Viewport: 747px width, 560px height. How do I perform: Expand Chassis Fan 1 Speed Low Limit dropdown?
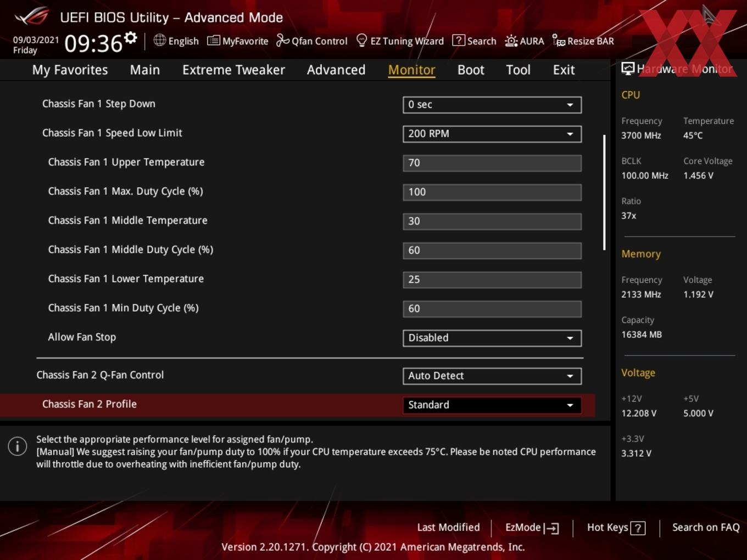click(492, 133)
